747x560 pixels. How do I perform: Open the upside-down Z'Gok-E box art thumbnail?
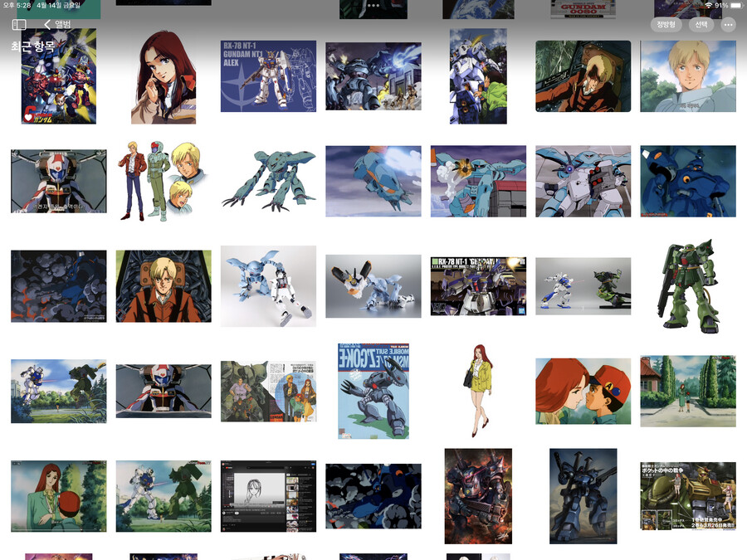point(373,391)
